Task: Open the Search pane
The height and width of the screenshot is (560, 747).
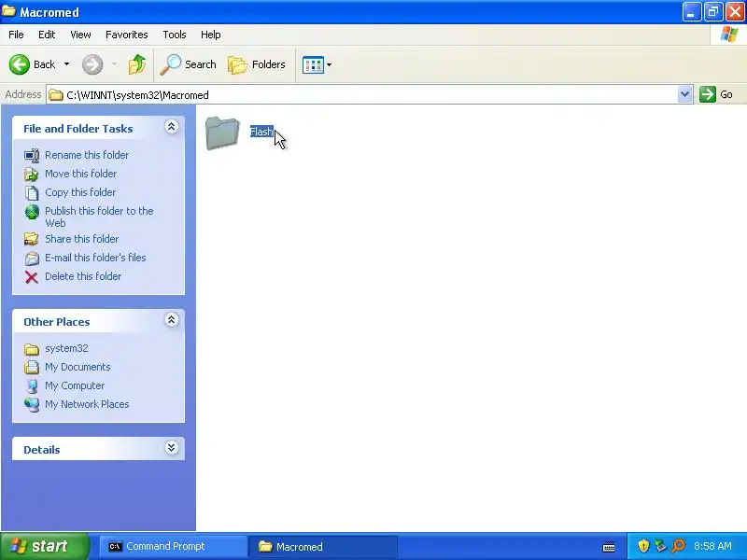Action: [x=189, y=64]
